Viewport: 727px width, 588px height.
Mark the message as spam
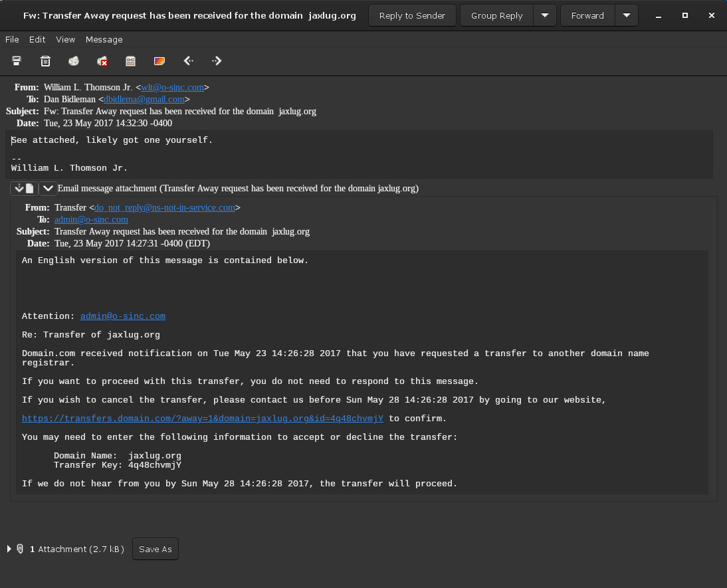(x=73, y=60)
